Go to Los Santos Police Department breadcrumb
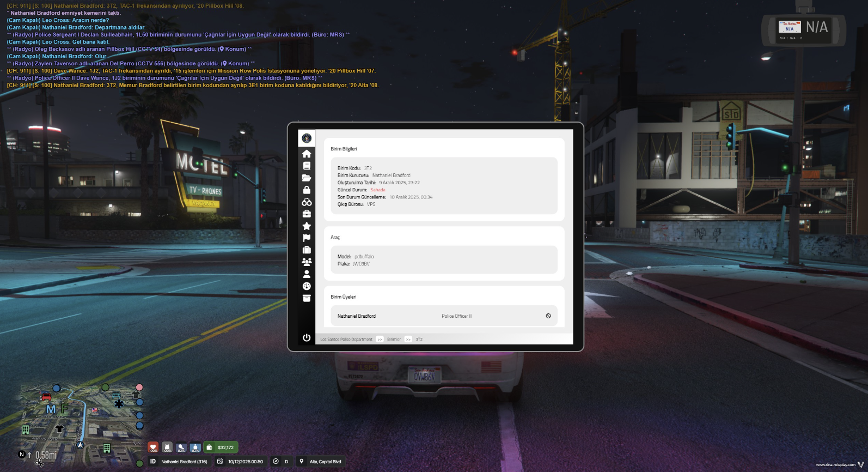The image size is (868, 472). click(x=346, y=339)
